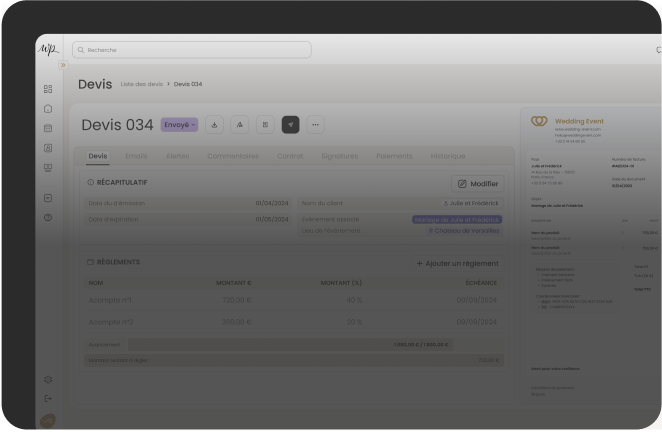The height and width of the screenshot is (434, 662).
Task: Click the 20 % value
Action: click(x=354, y=322)
